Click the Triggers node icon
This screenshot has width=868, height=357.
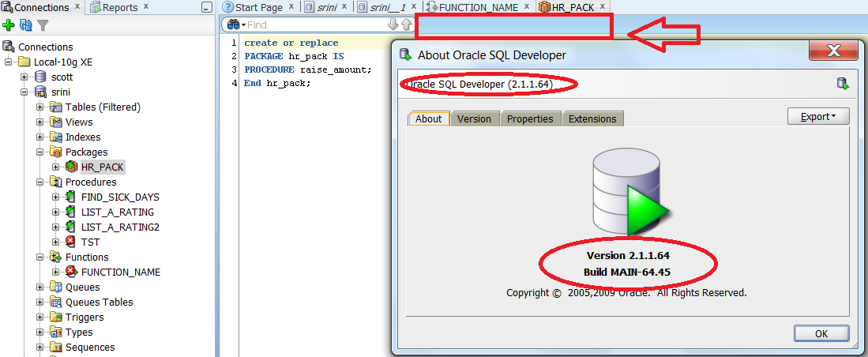(56, 318)
